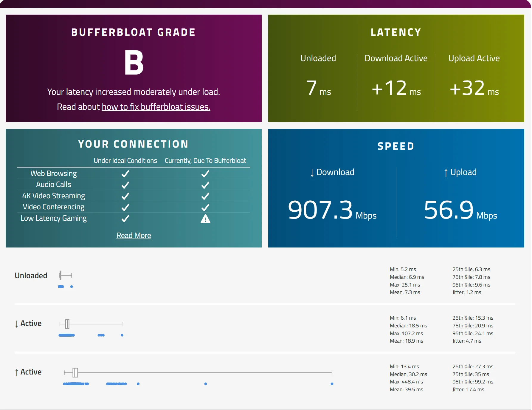The image size is (532, 410).
Task: Click the Read More link
Action: click(x=134, y=236)
